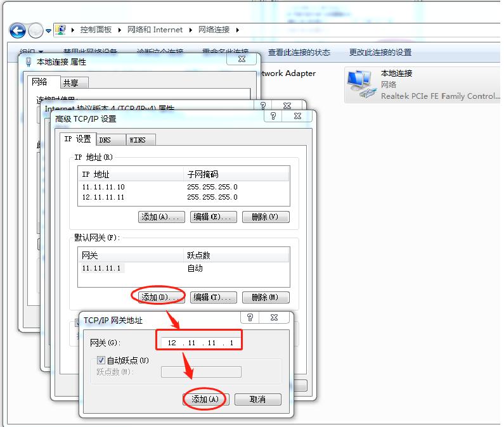Select the IP address row 11.11.11.10
Screen dimensions: 504x427
tap(184, 187)
